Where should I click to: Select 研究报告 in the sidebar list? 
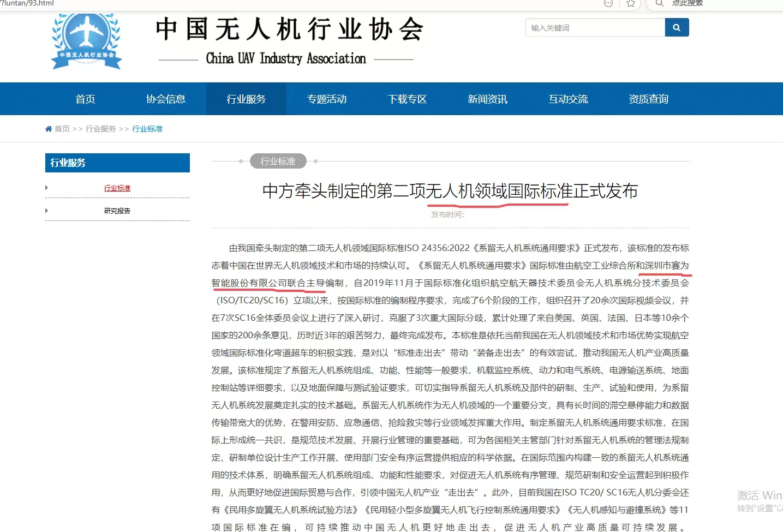[x=117, y=211]
